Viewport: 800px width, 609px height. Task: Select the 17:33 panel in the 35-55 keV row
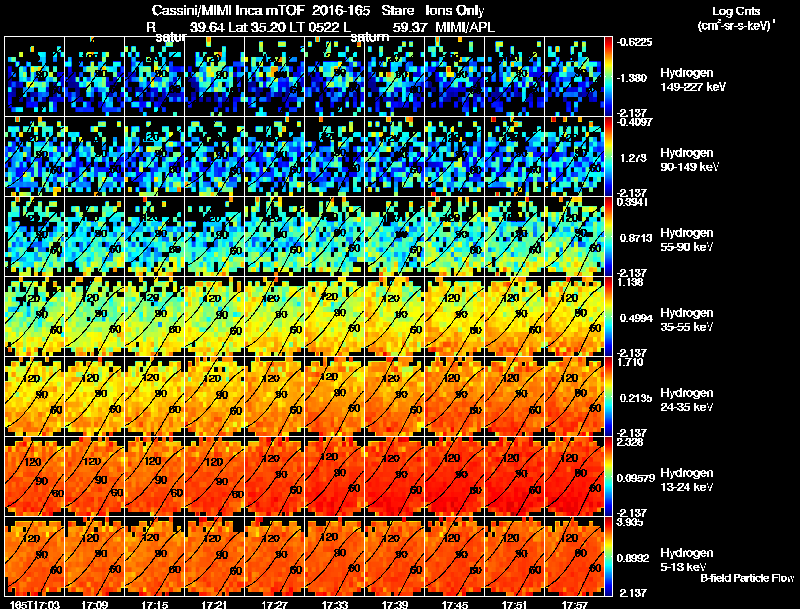[334, 317]
